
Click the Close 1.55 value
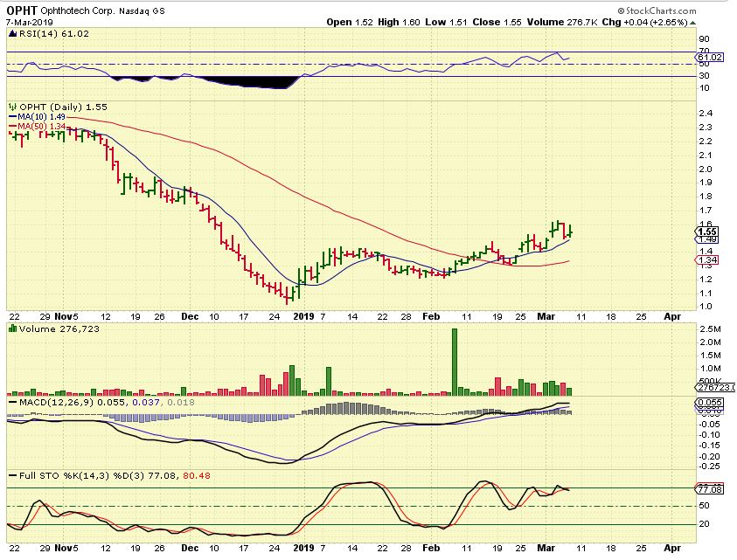coord(497,22)
